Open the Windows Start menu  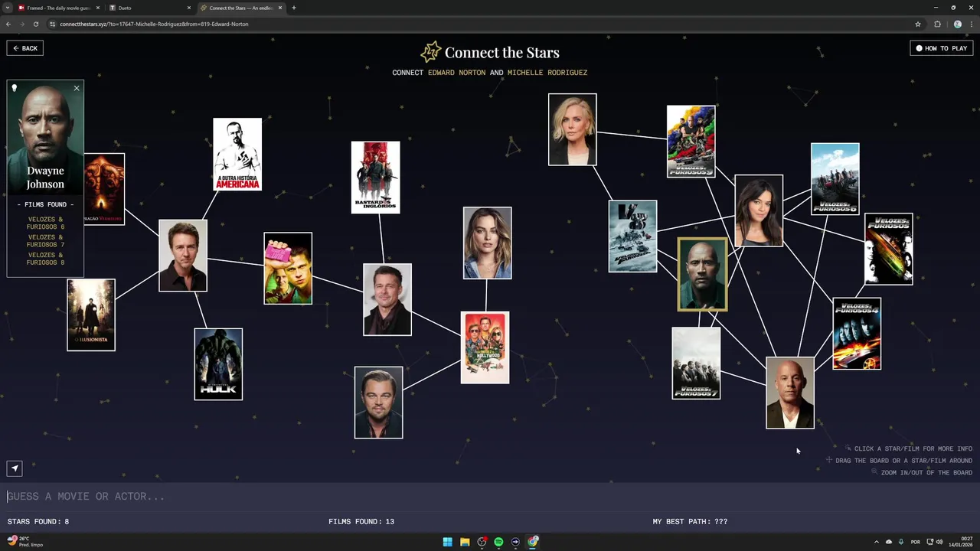(x=447, y=542)
